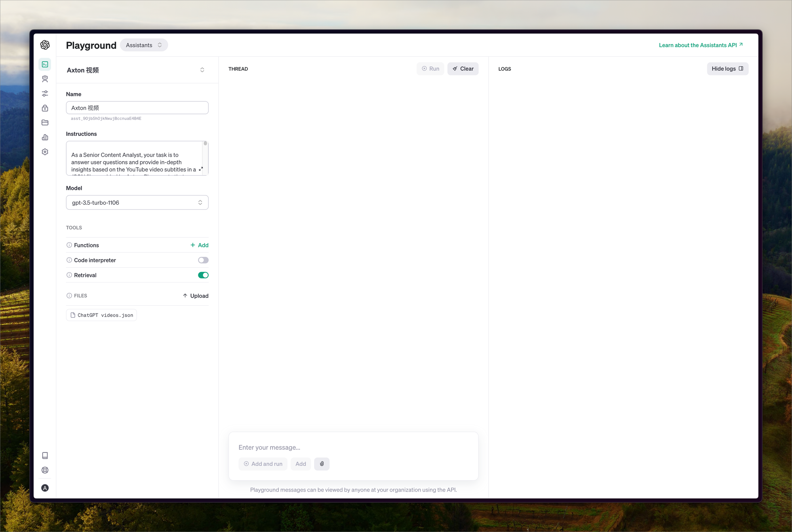Click the Clear thread button
The width and height of the screenshot is (792, 532).
point(463,69)
